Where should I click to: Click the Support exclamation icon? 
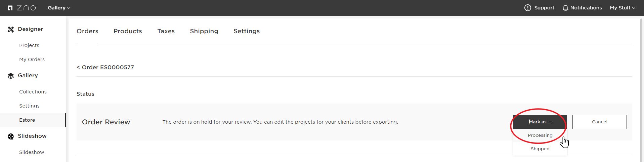tap(527, 8)
